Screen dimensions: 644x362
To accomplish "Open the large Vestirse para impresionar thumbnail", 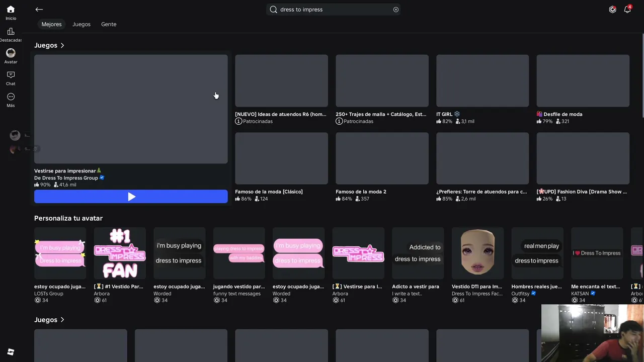I will [x=131, y=109].
